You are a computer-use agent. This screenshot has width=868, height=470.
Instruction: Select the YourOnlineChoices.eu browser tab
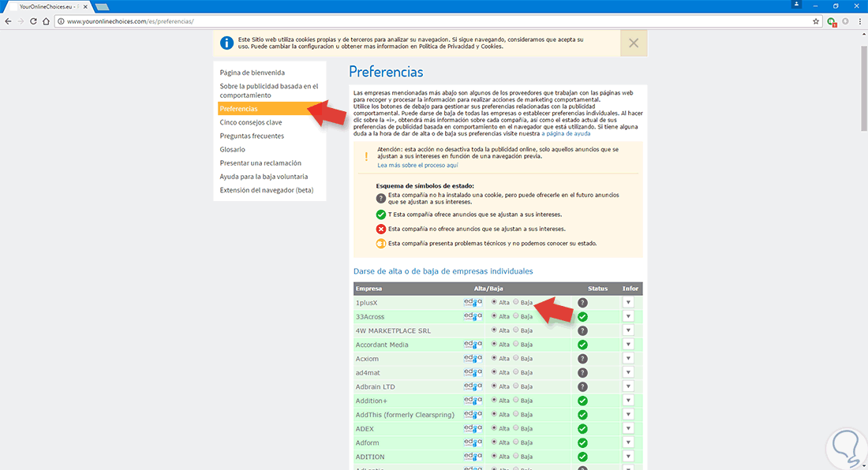coord(49,6)
